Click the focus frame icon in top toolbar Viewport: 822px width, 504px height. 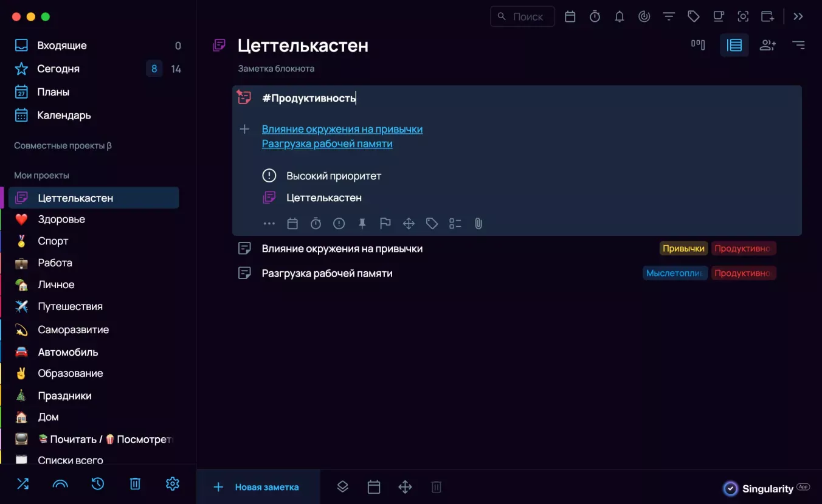[x=742, y=16]
